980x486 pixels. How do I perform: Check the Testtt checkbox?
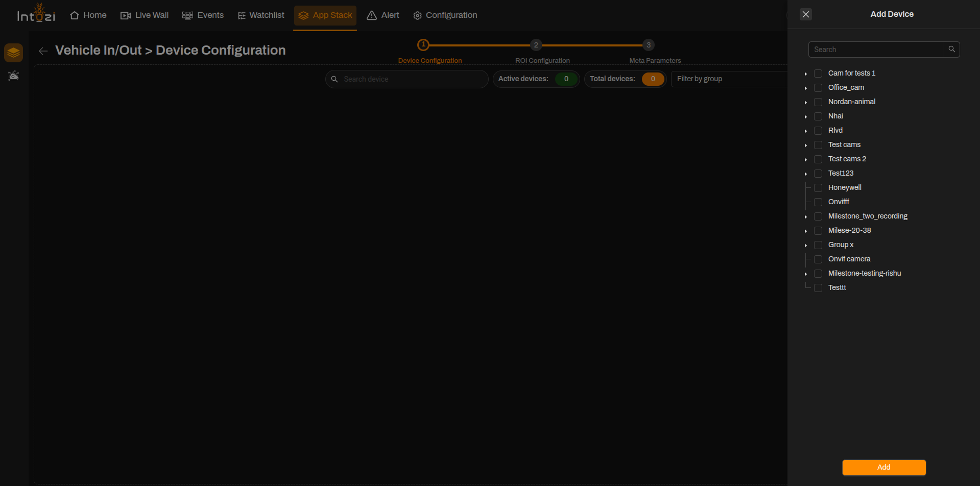coord(818,288)
